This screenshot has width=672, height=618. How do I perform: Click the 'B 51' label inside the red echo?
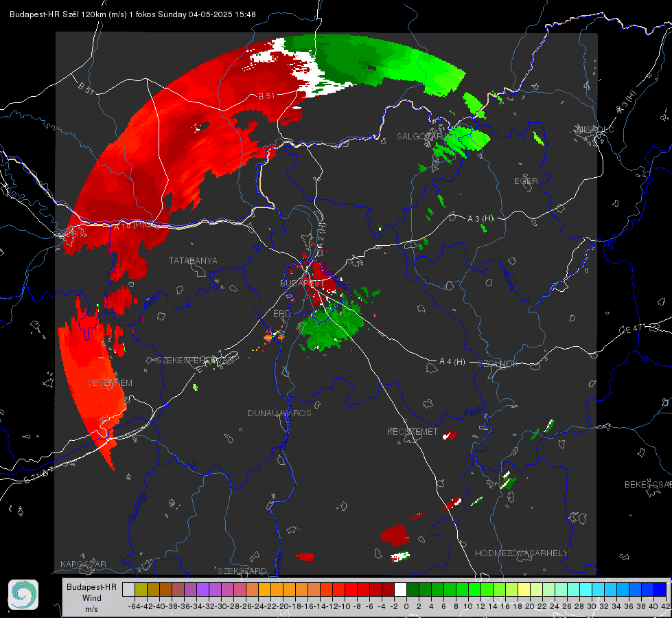click(x=266, y=96)
